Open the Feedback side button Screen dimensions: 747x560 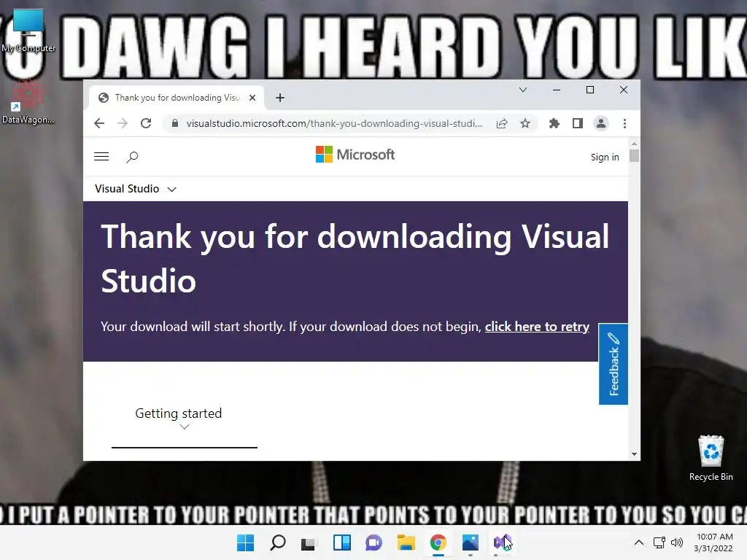[x=613, y=364]
